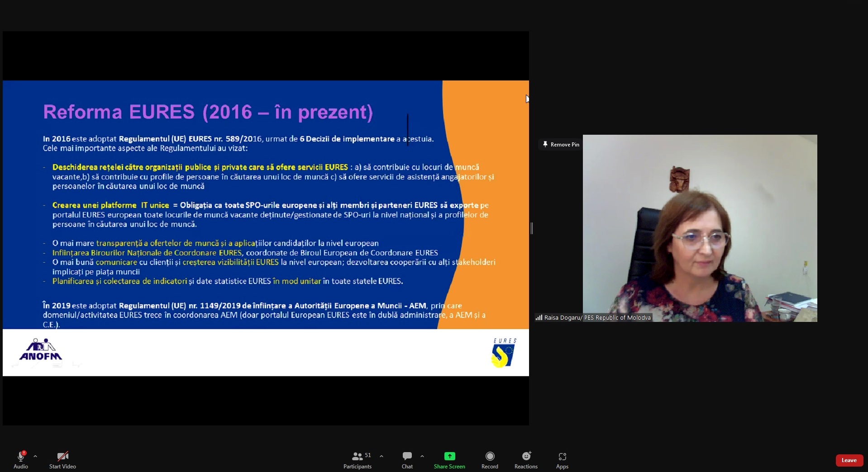Screen dimensions: 868x472
Task: Click the Reforma EURES slide title
Action: (x=208, y=112)
